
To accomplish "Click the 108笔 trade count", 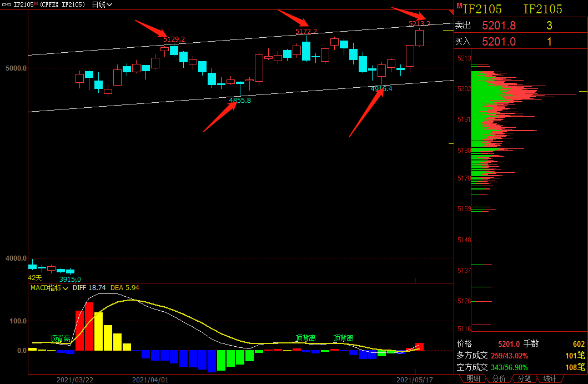I will (575, 367).
